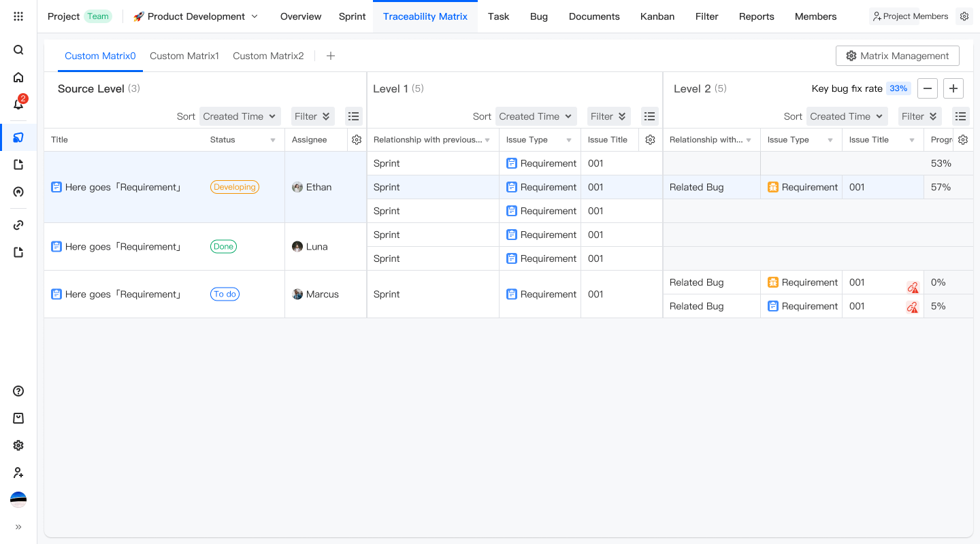Open the Members tab
Viewport: 980px width, 544px height.
coord(816,16)
